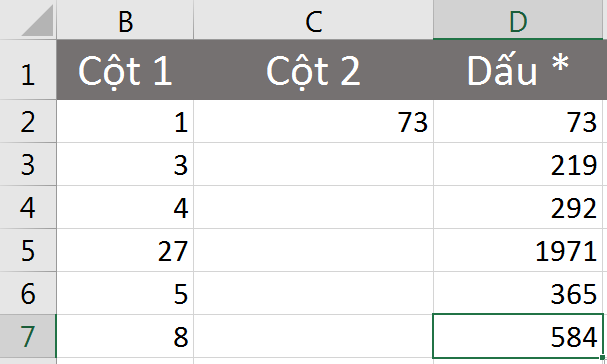Select column D header
607x364 pixels.
[518, 19]
